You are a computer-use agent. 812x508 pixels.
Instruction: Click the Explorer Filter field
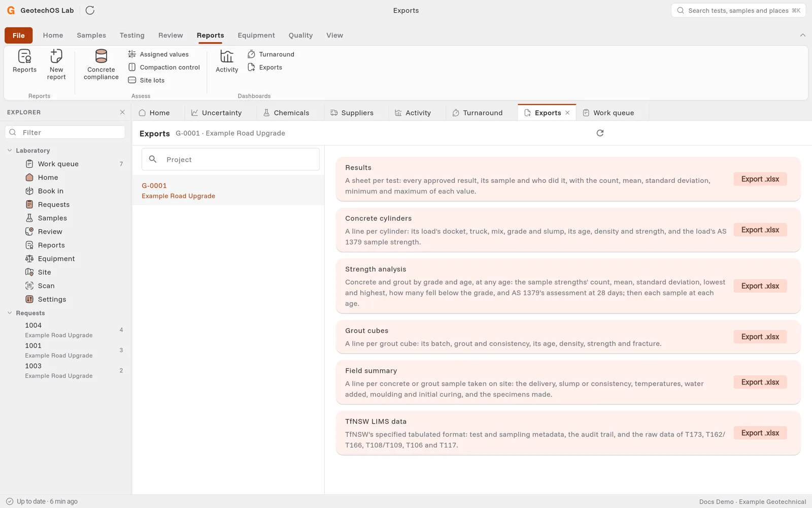click(65, 133)
